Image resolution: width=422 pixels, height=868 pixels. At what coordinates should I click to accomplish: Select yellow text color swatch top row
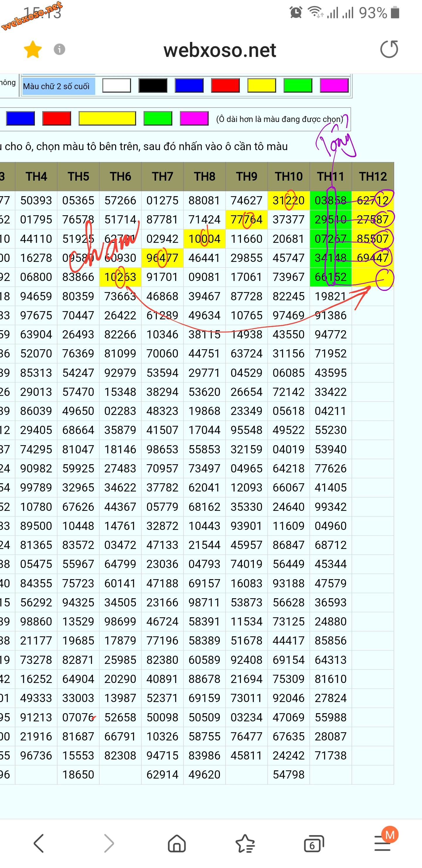[262, 85]
